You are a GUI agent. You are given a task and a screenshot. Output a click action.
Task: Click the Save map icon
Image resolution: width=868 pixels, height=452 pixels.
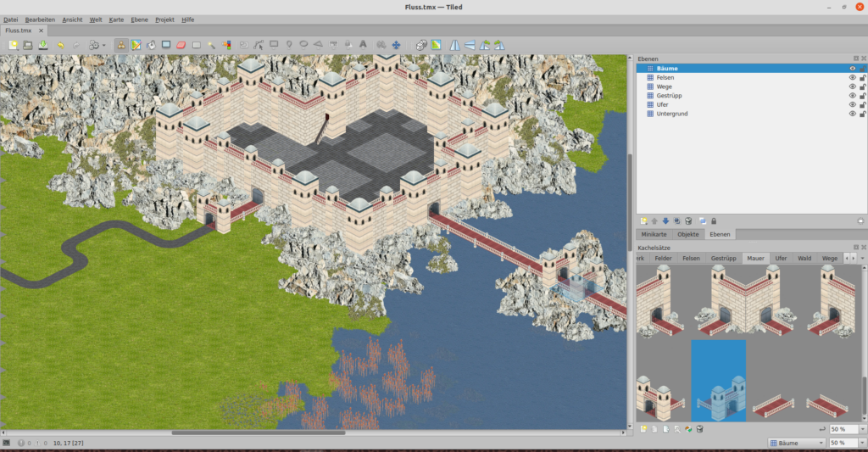click(x=42, y=44)
